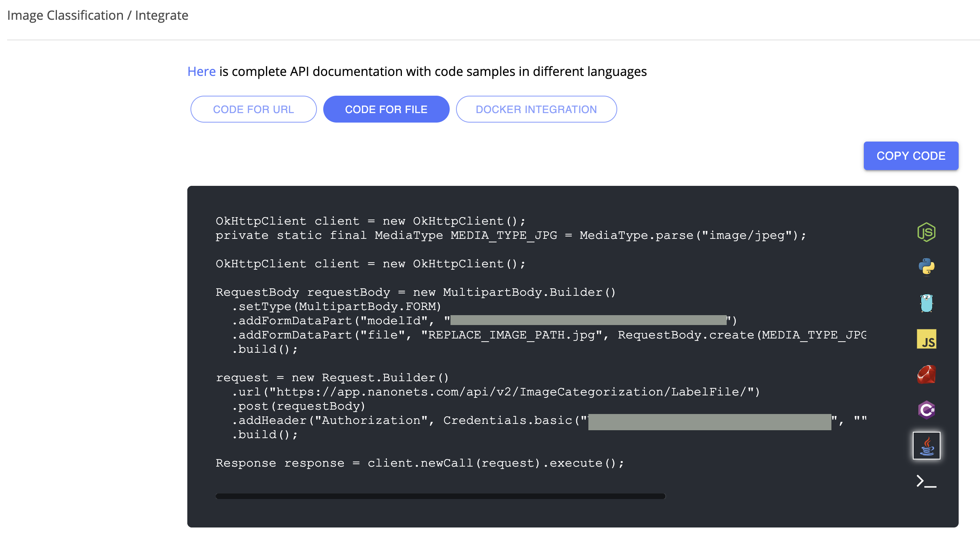
Task: Click the horizontal code scrollbar
Action: 440,496
